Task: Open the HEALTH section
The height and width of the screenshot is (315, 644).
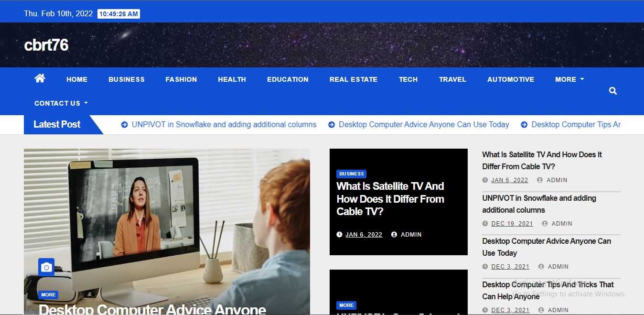Action: (232, 79)
